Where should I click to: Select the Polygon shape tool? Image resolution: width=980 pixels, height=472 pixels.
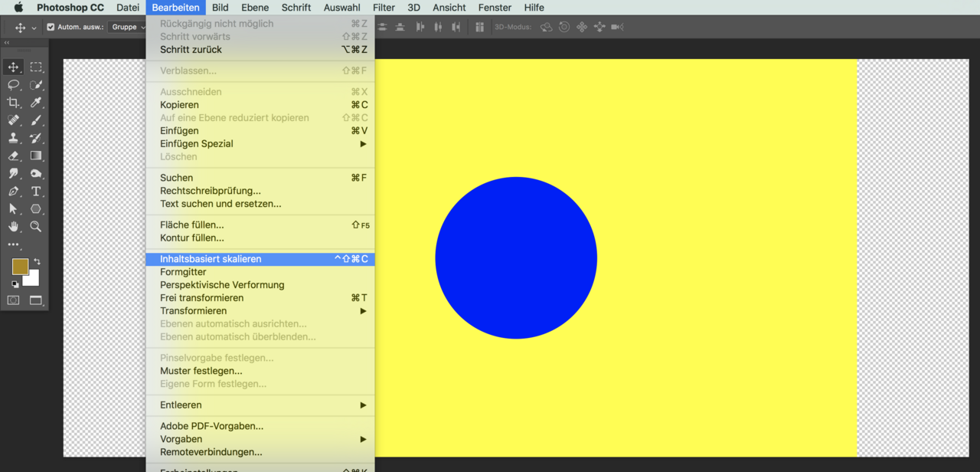36,209
